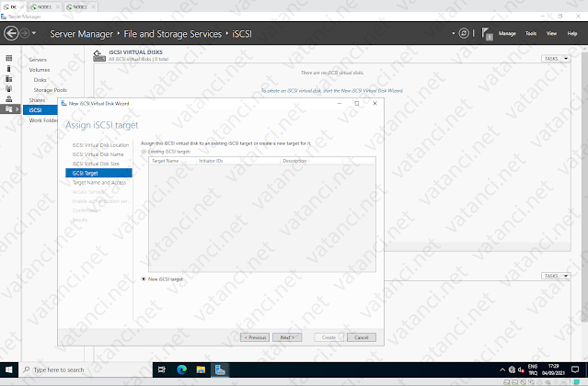Sort by Target Name column header
The image size is (588, 386).
pyautogui.click(x=172, y=161)
